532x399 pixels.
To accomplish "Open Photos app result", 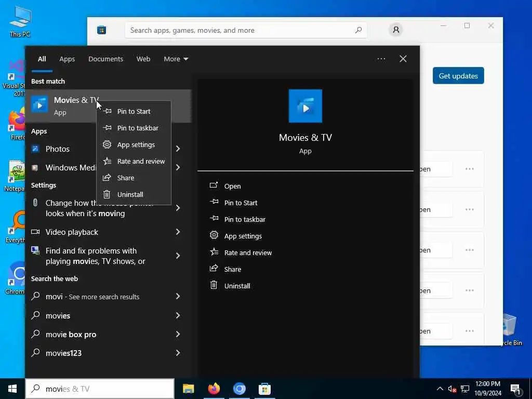I will pos(58,149).
